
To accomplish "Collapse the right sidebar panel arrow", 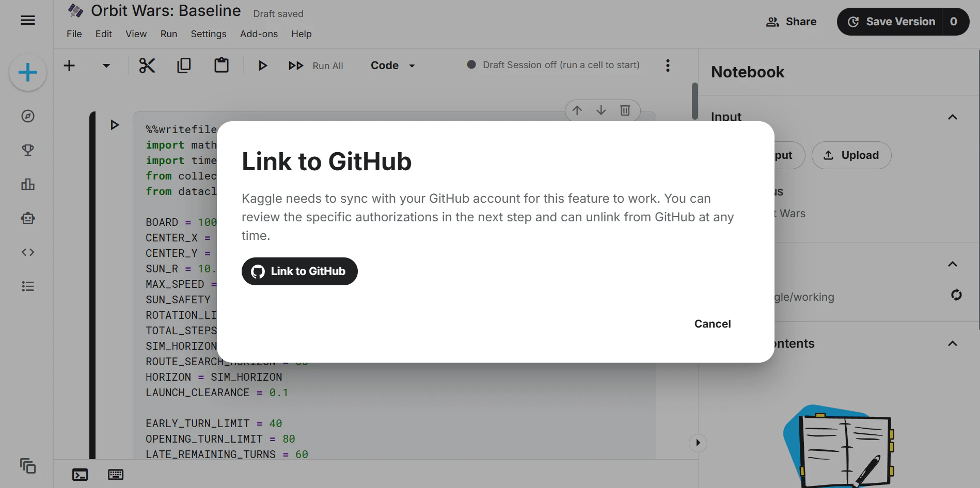I will pos(698,443).
